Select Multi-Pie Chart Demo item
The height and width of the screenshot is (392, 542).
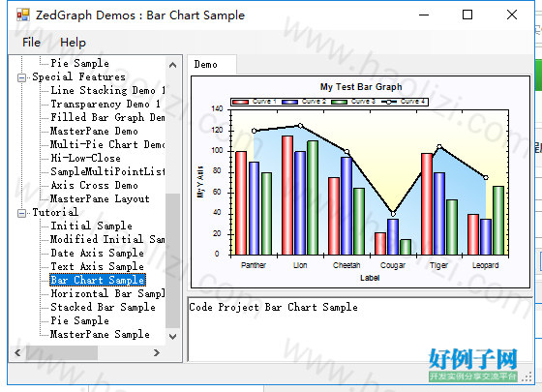tap(107, 144)
